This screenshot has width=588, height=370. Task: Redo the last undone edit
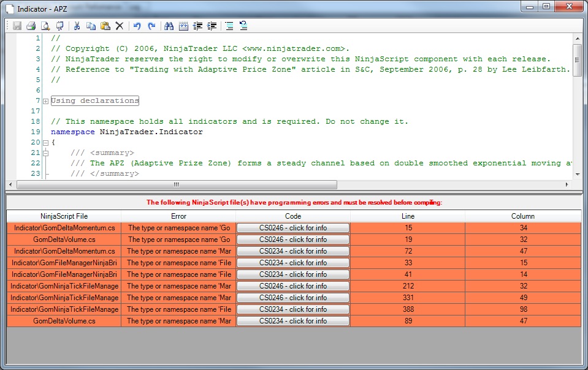pos(151,26)
